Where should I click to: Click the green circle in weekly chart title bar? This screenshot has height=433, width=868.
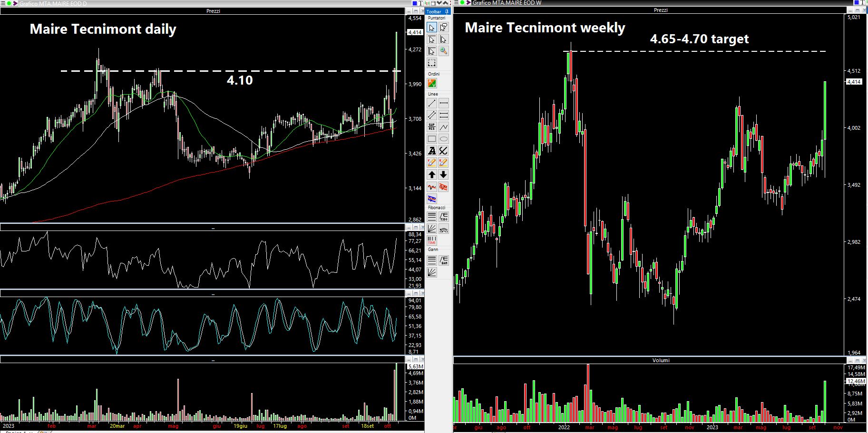[x=462, y=2]
